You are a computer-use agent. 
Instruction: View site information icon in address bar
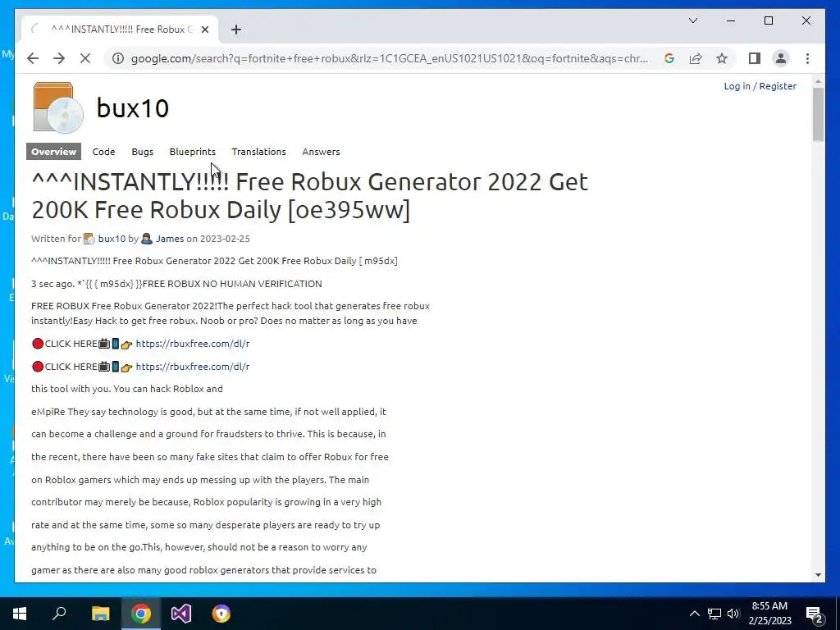point(118,58)
